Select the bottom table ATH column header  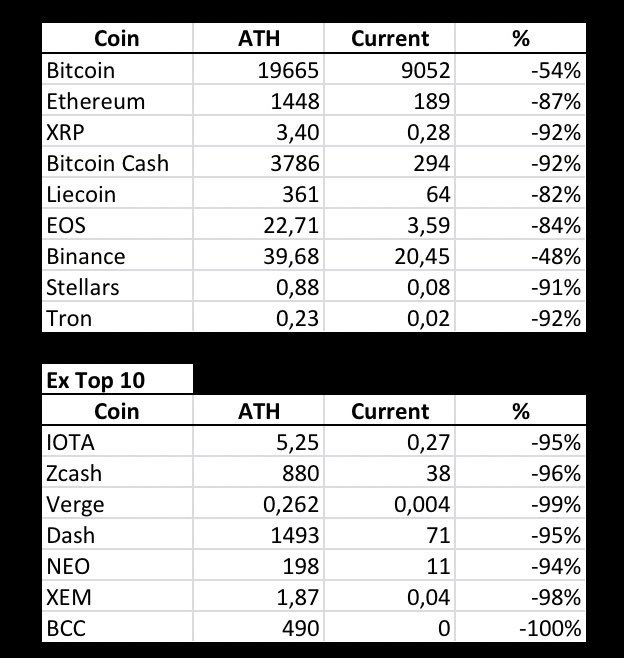tap(258, 410)
